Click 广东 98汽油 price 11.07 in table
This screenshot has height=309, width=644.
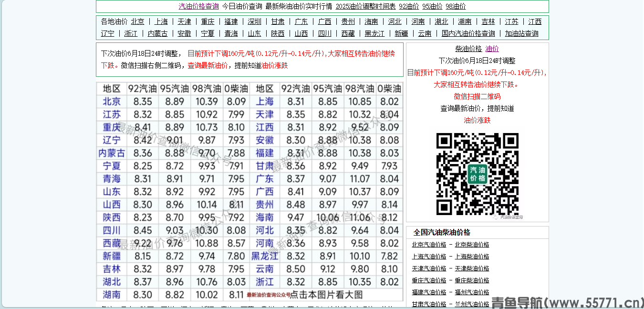[x=360, y=179]
